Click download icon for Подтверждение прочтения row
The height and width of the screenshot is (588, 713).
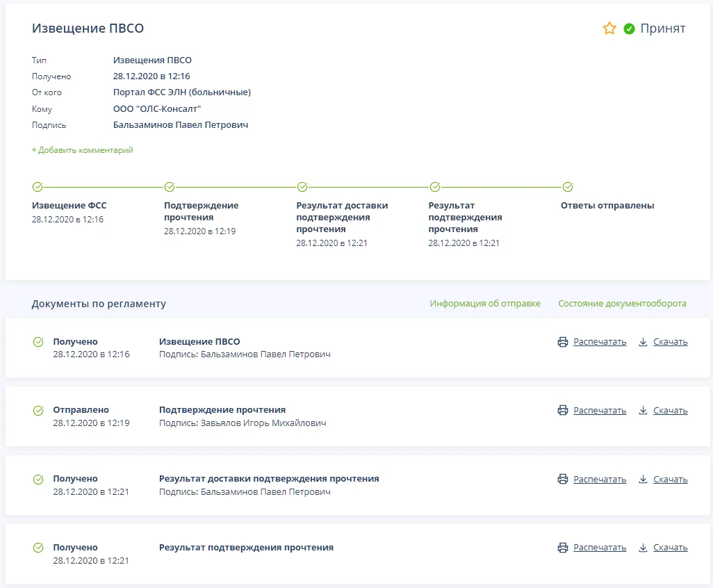pos(643,411)
